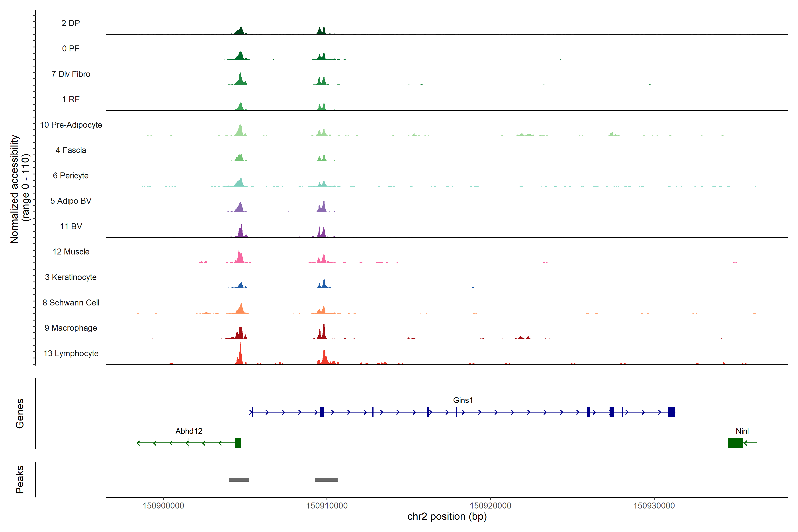Image resolution: width=798 pixels, height=532 pixels.
Task: Click the 9 Macrophage track label
Action: 70,328
